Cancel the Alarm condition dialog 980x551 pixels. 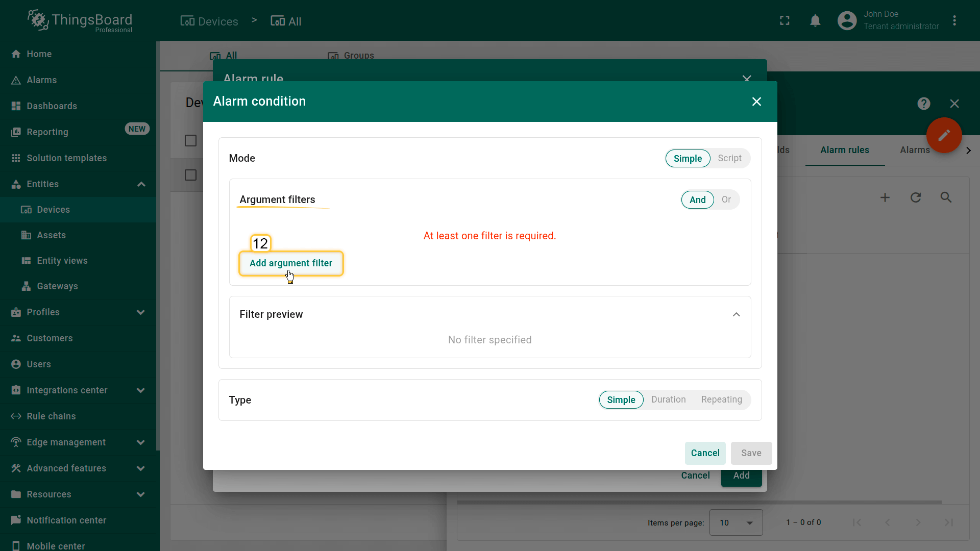[x=705, y=453]
